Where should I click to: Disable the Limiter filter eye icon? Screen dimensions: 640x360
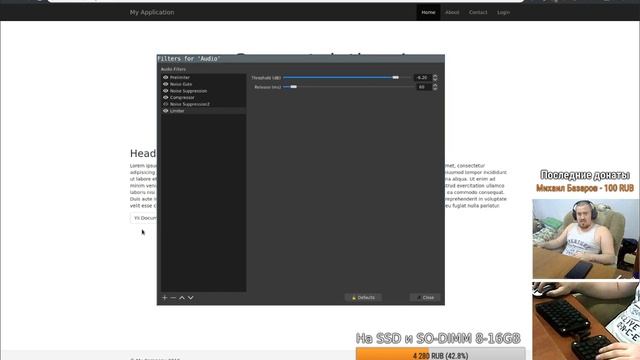tap(166, 111)
